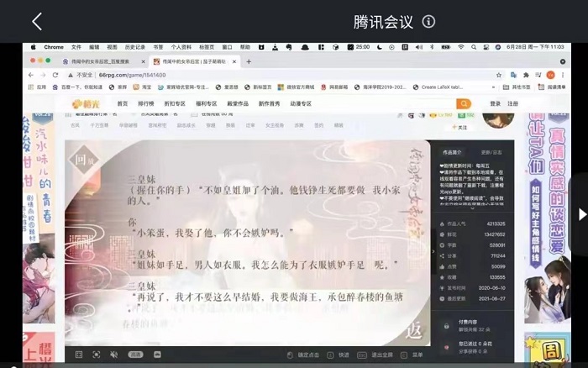This screenshot has width=588, height=368.
Task: Click the picture icon next to 高清
Action: pos(158,355)
